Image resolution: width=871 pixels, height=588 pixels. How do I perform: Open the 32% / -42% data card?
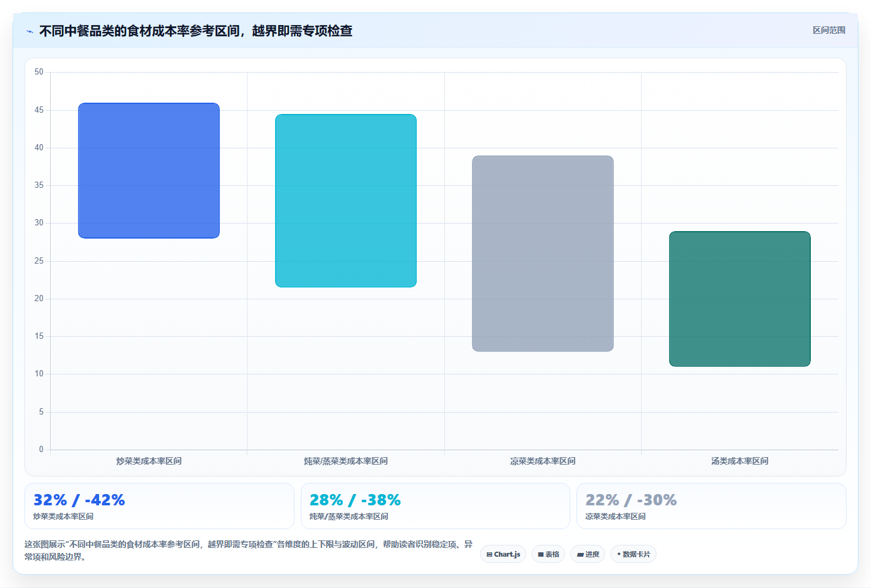click(159, 506)
